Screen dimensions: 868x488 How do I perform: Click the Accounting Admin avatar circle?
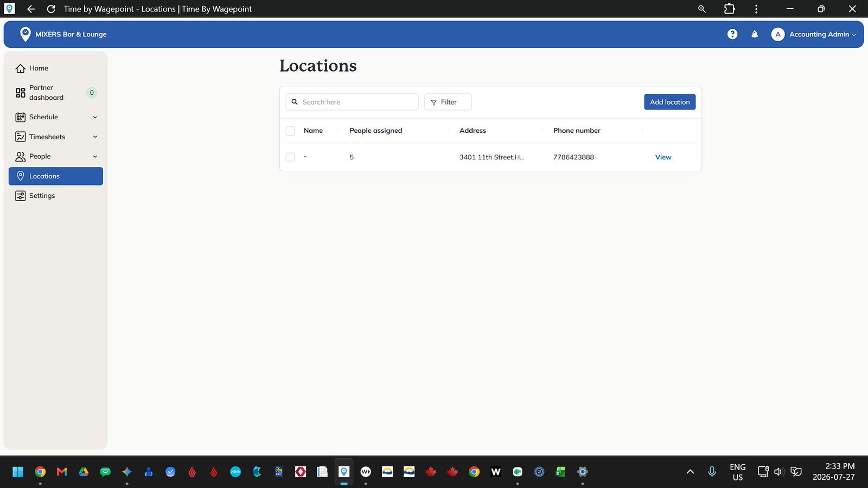coord(778,34)
